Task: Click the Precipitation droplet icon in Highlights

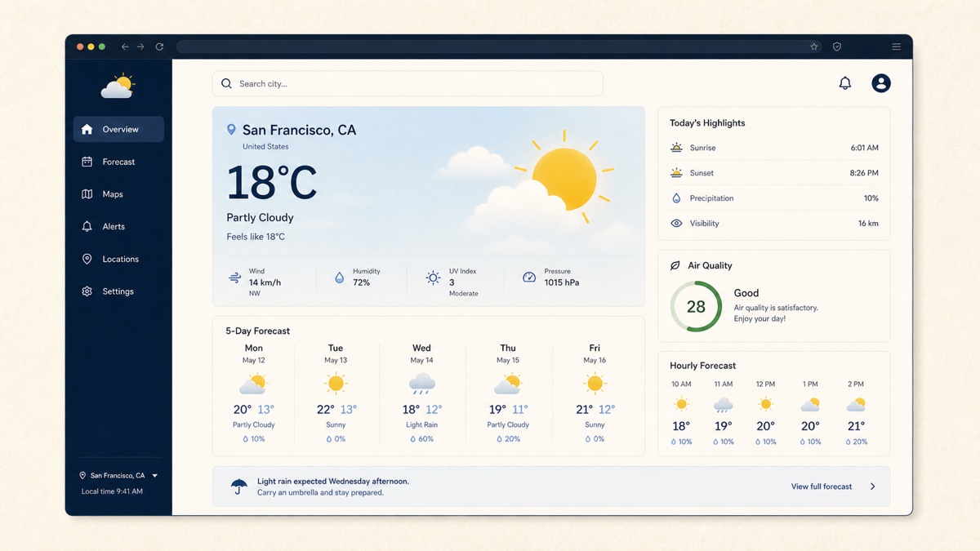Action: 676,198
